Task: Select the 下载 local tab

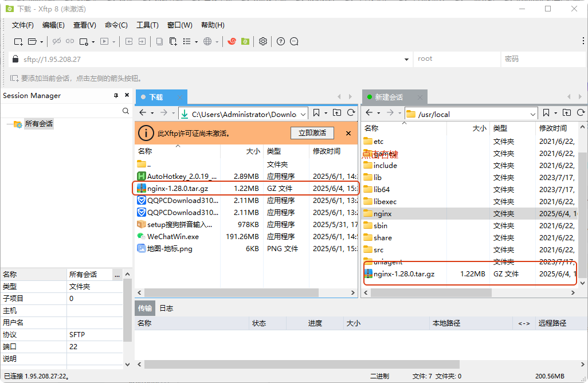Action: pyautogui.click(x=161, y=97)
